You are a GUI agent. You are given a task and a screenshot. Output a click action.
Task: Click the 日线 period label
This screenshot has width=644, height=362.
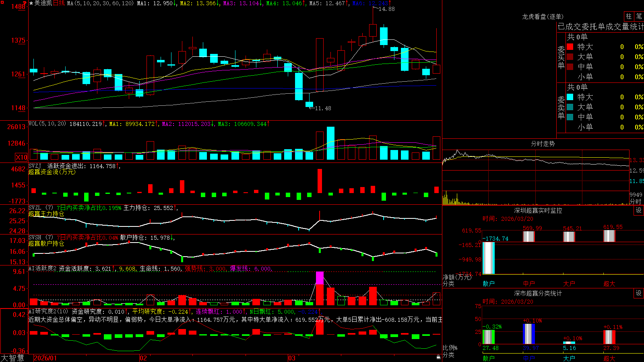click(x=59, y=3)
